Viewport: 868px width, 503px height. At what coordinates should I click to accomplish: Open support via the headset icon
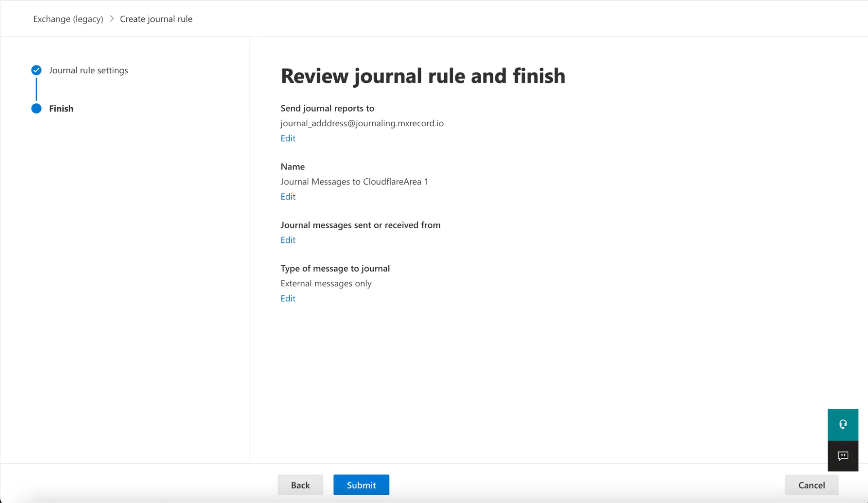click(x=843, y=424)
